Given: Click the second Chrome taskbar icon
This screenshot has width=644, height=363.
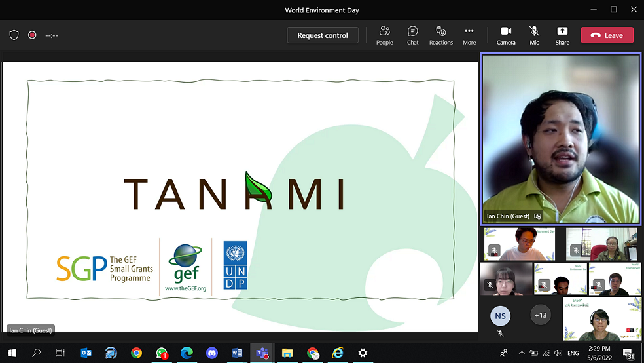Looking at the screenshot, I should click(x=313, y=353).
